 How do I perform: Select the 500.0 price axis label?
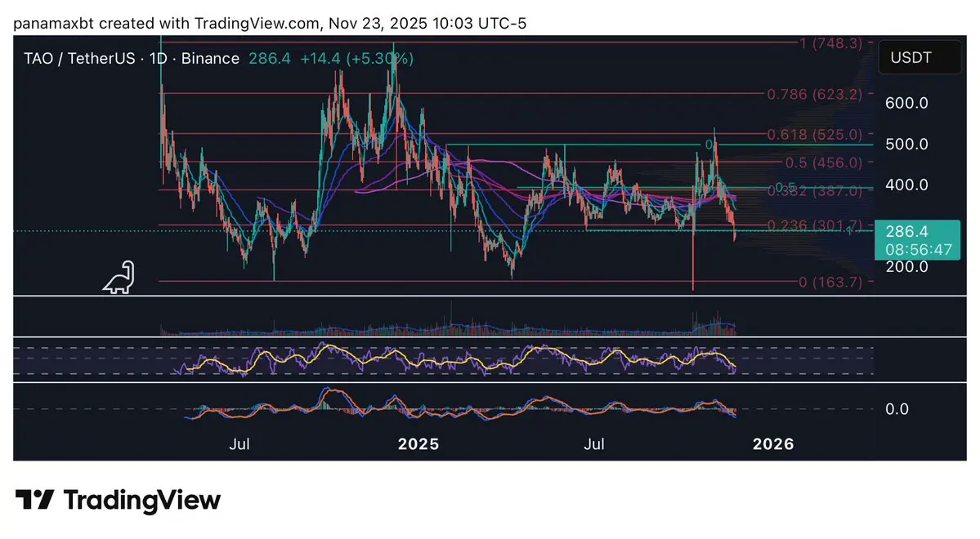pyautogui.click(x=906, y=145)
